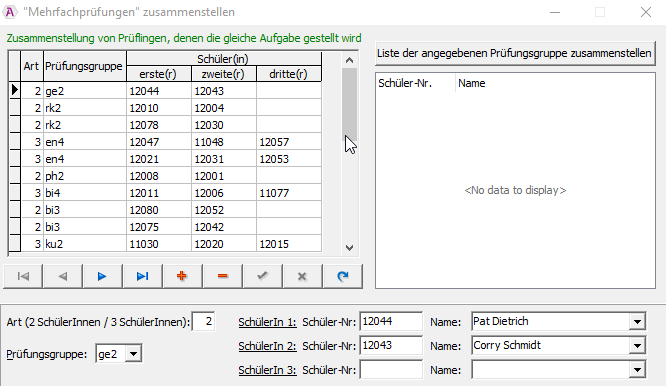Click the zweite(r) column header
Image resolution: width=666 pixels, height=387 pixels.
click(x=223, y=74)
